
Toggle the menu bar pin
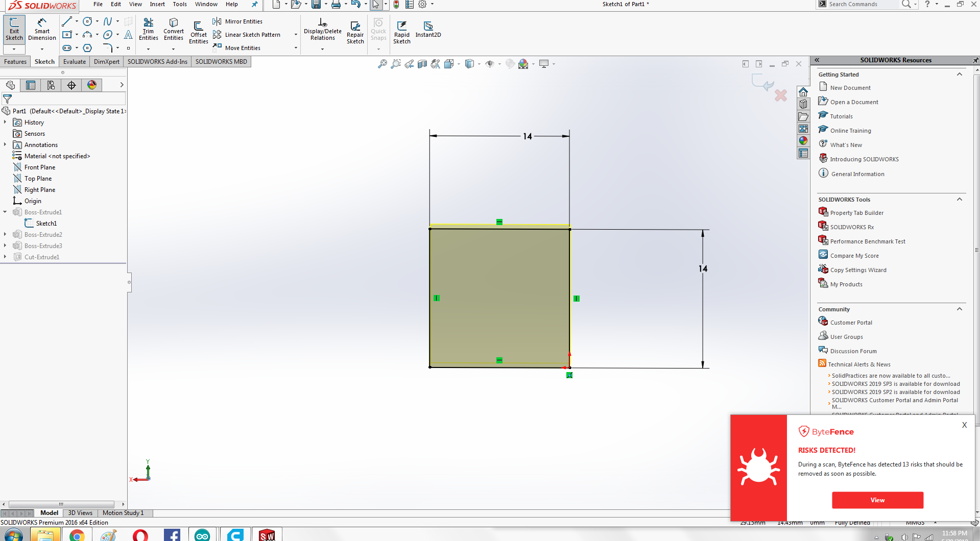click(x=255, y=4)
